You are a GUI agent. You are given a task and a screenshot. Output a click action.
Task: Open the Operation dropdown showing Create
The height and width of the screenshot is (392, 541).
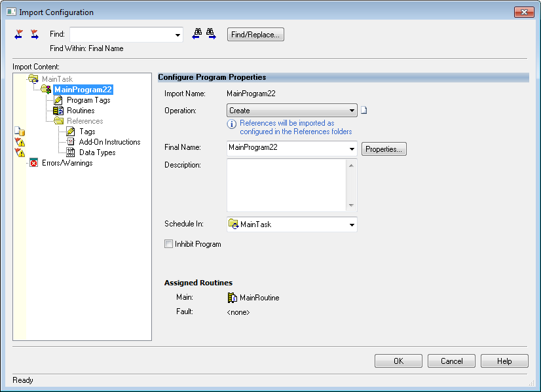(292, 111)
